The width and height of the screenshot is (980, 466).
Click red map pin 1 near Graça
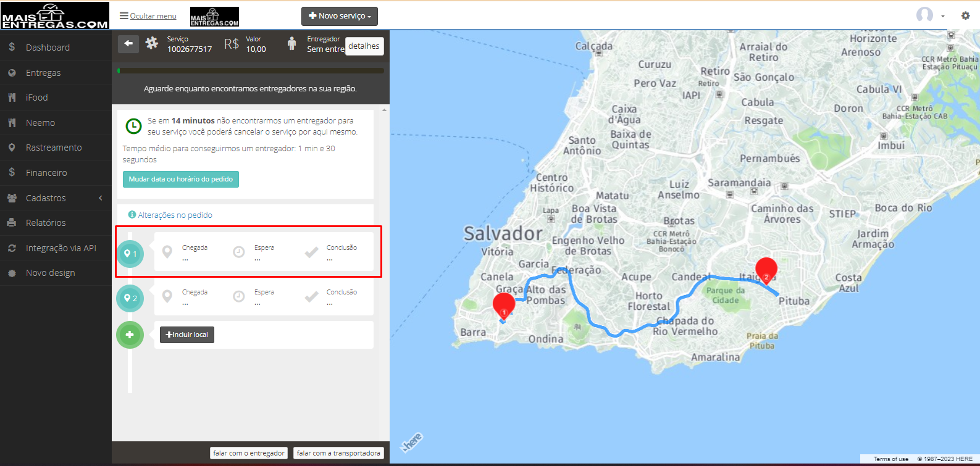click(504, 307)
